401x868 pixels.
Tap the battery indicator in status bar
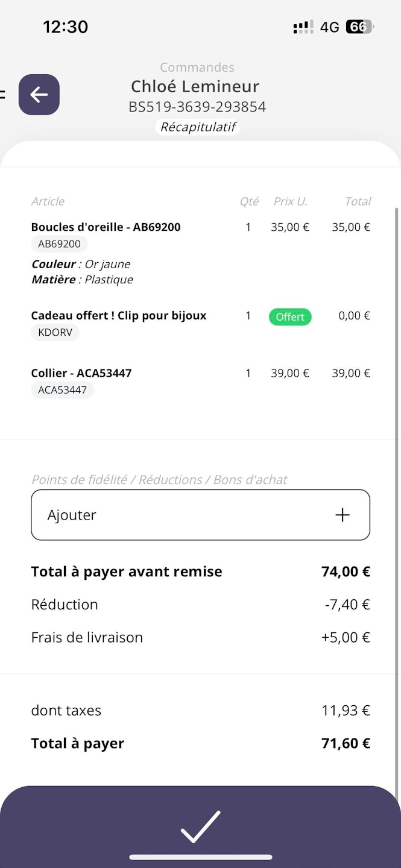click(359, 27)
